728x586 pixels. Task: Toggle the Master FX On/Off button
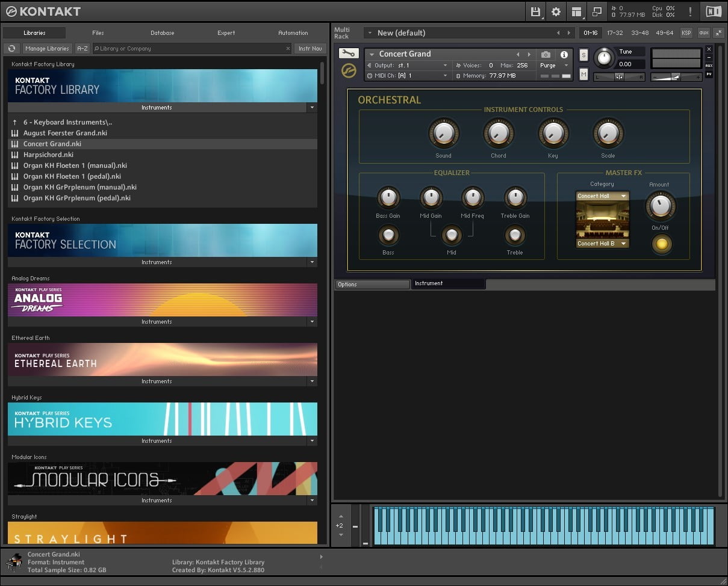tap(661, 244)
